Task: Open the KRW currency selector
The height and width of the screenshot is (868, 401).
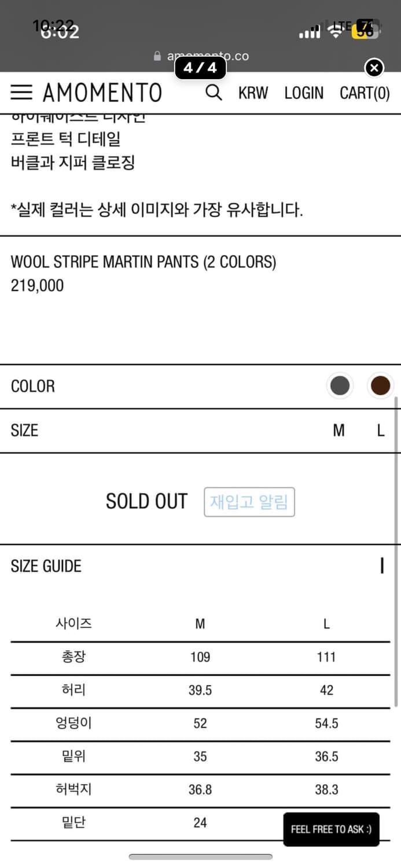Action: (253, 93)
